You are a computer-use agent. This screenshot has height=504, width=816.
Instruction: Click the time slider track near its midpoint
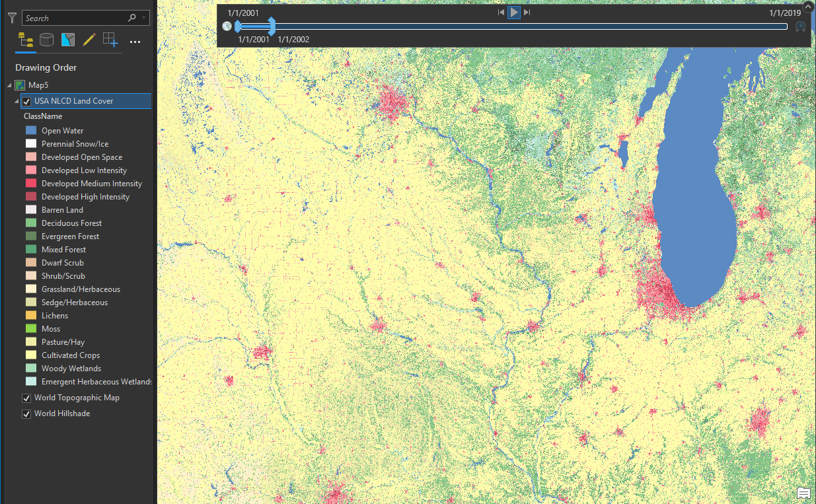(513, 26)
